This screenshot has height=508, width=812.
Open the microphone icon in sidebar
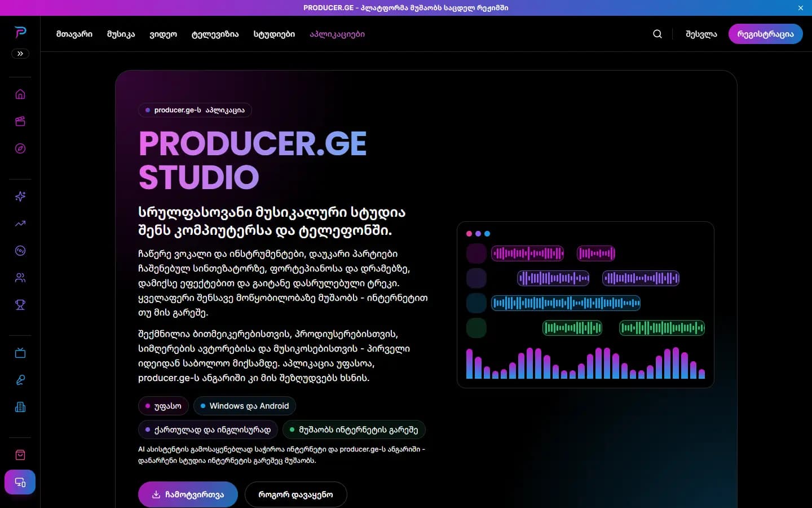[20, 380]
